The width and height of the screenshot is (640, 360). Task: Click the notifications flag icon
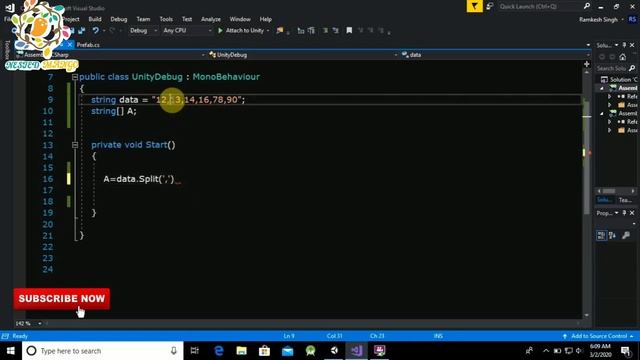(x=474, y=6)
